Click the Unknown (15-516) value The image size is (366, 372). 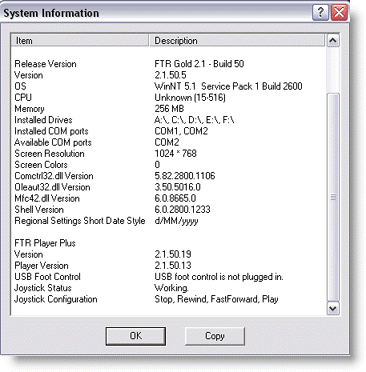pos(190,97)
